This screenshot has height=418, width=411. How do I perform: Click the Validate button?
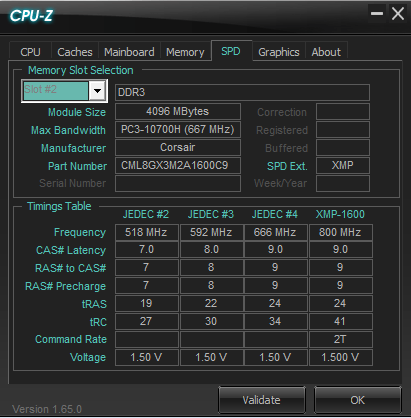pyautogui.click(x=262, y=400)
